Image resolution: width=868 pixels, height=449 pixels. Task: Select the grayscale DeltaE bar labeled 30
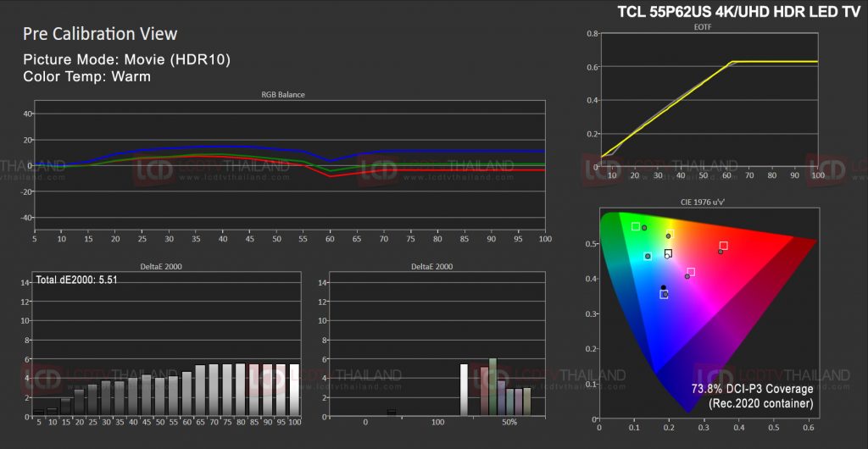[106, 399]
